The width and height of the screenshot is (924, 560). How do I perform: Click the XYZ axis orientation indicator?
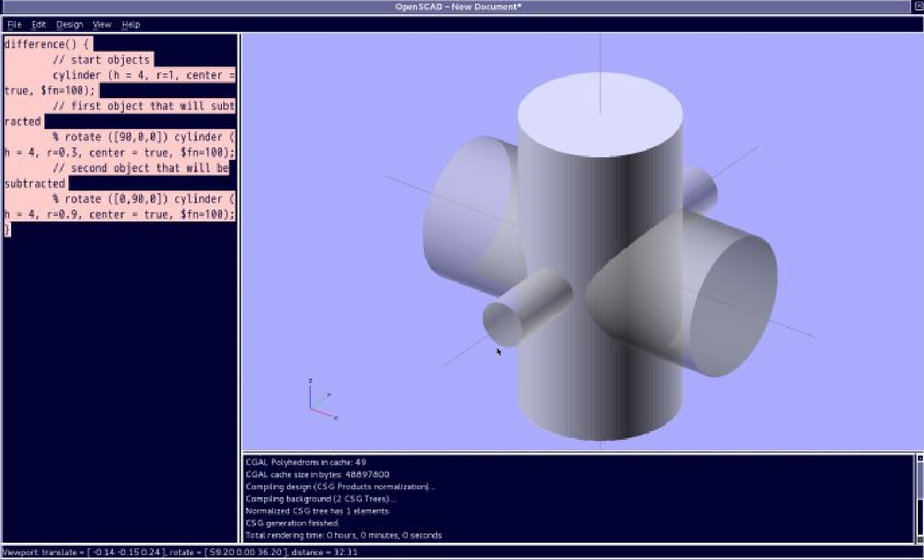point(321,400)
